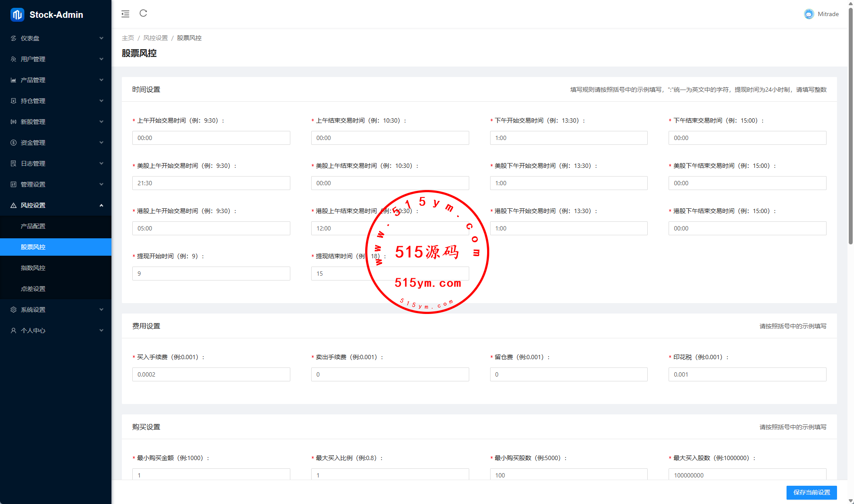The image size is (854, 504).
Task: Click the Stock-Admin logo icon
Action: click(17, 15)
